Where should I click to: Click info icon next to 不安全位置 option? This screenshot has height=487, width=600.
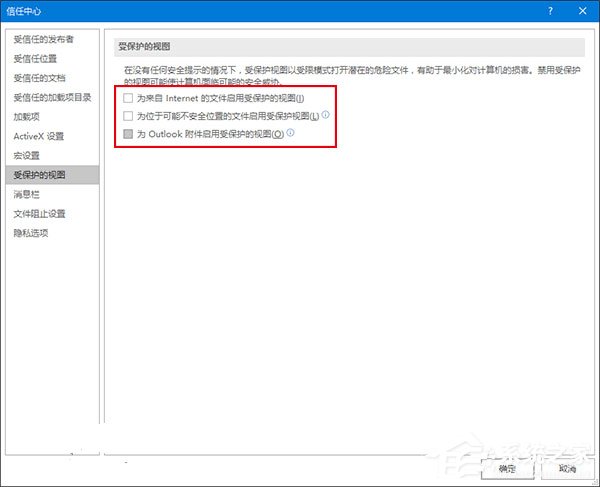click(x=325, y=114)
